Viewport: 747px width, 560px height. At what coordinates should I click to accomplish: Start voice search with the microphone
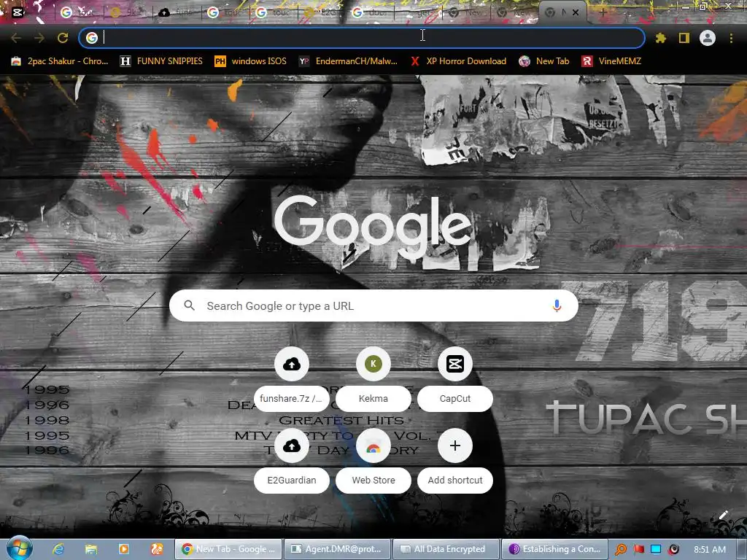click(557, 306)
